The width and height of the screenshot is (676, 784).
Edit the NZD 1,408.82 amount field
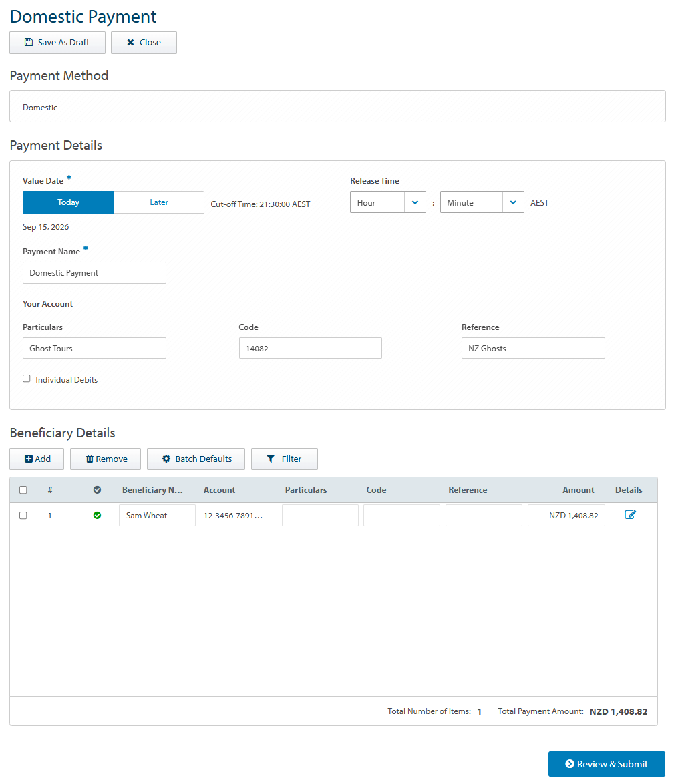pyautogui.click(x=566, y=516)
